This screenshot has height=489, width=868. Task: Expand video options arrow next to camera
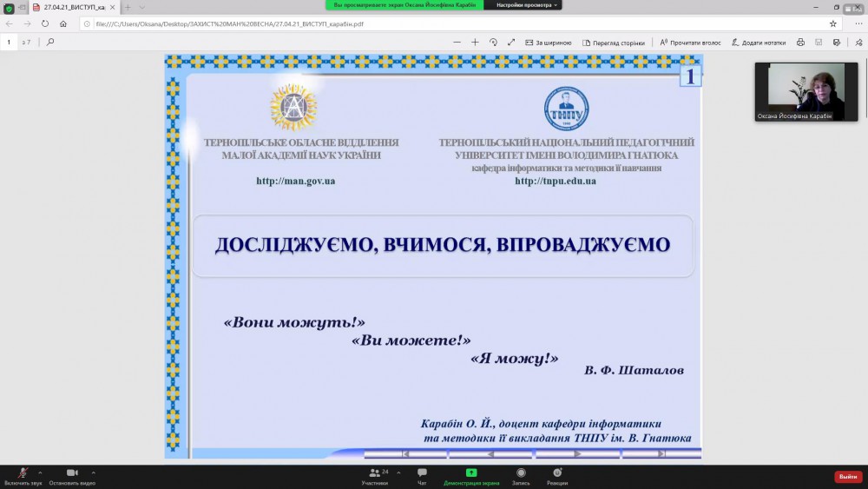coord(94,472)
